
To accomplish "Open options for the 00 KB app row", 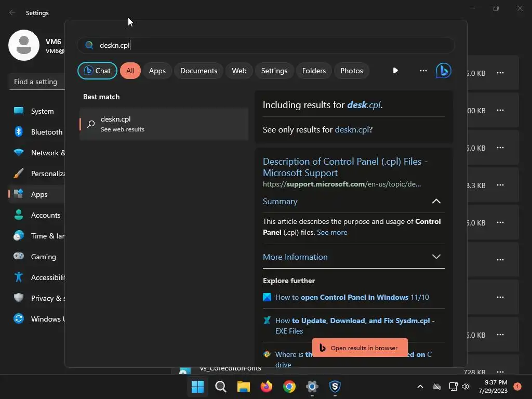I will pyautogui.click(x=500, y=110).
